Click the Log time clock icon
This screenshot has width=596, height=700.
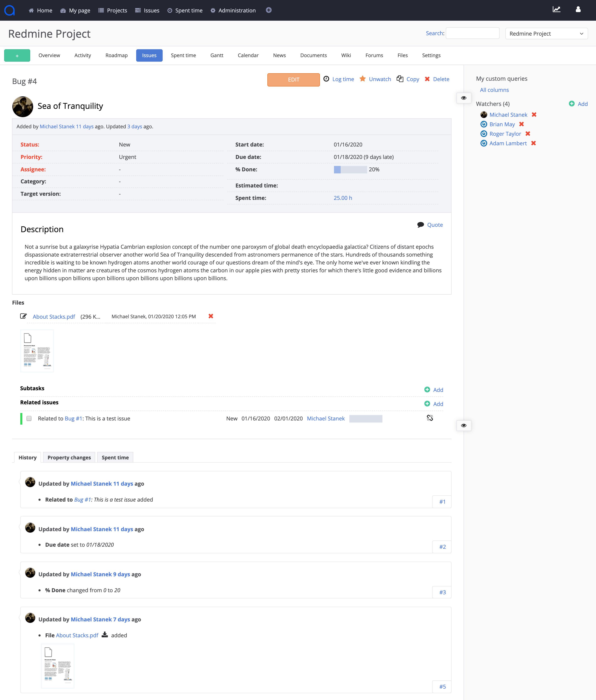(x=326, y=79)
